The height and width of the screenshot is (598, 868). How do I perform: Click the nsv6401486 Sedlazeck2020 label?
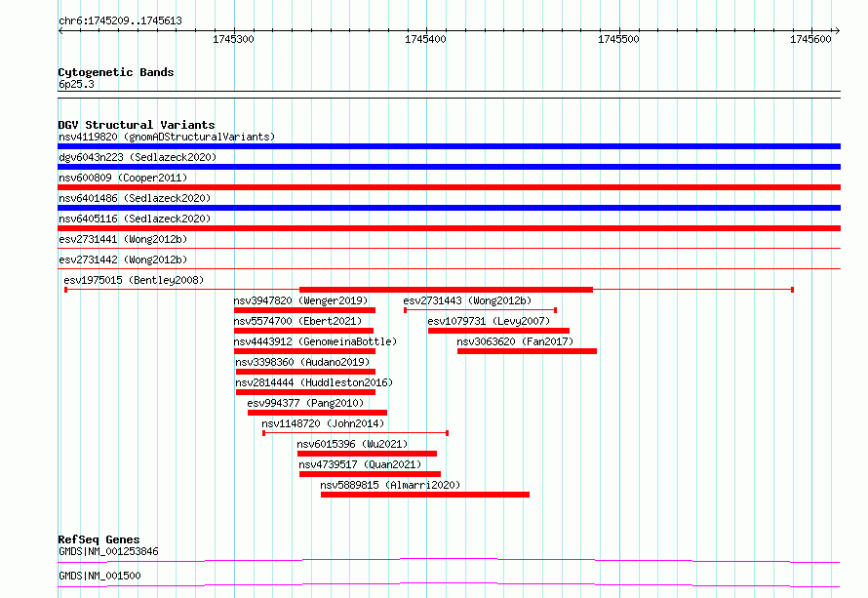[x=135, y=198]
